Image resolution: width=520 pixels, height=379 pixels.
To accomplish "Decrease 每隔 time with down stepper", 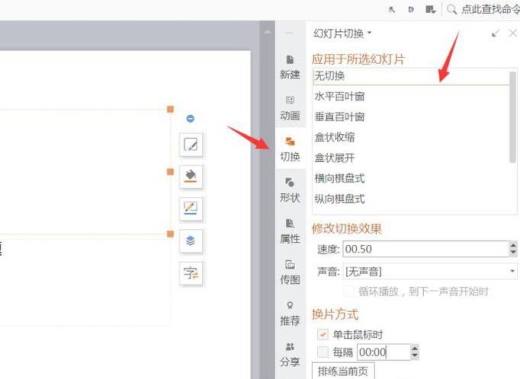I will pyautogui.click(x=415, y=356).
